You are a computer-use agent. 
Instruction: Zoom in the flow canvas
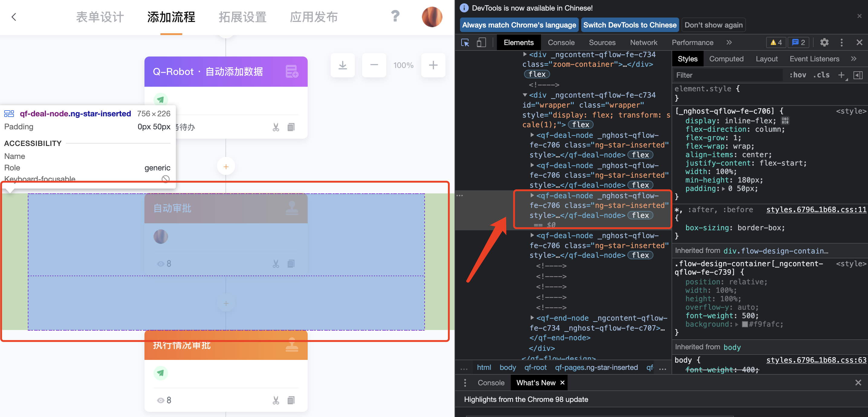(433, 65)
